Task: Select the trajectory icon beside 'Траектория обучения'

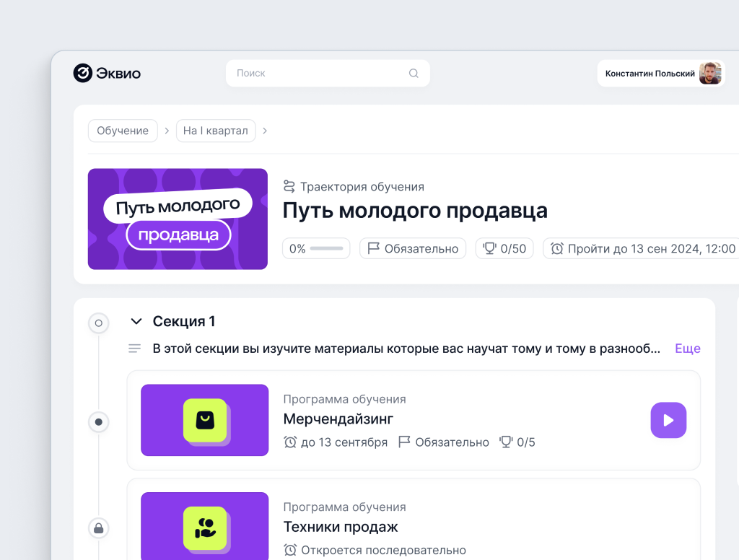Action: tap(289, 186)
